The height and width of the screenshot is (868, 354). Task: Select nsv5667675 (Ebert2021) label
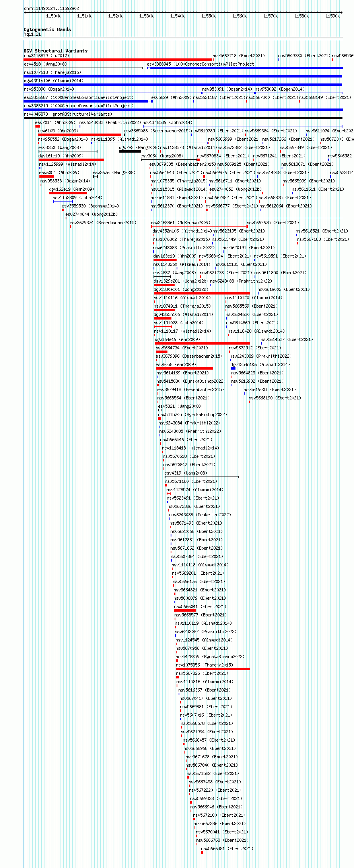[x=273, y=223]
